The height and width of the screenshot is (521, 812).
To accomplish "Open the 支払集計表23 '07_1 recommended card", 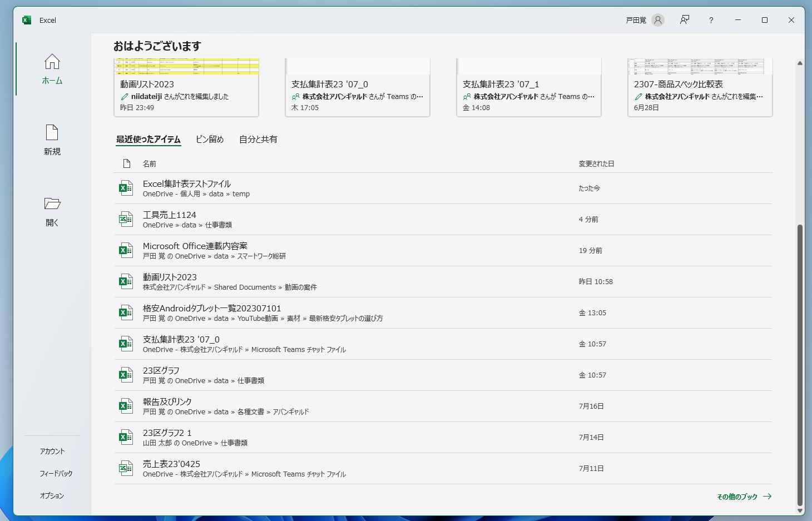I will click(x=529, y=87).
